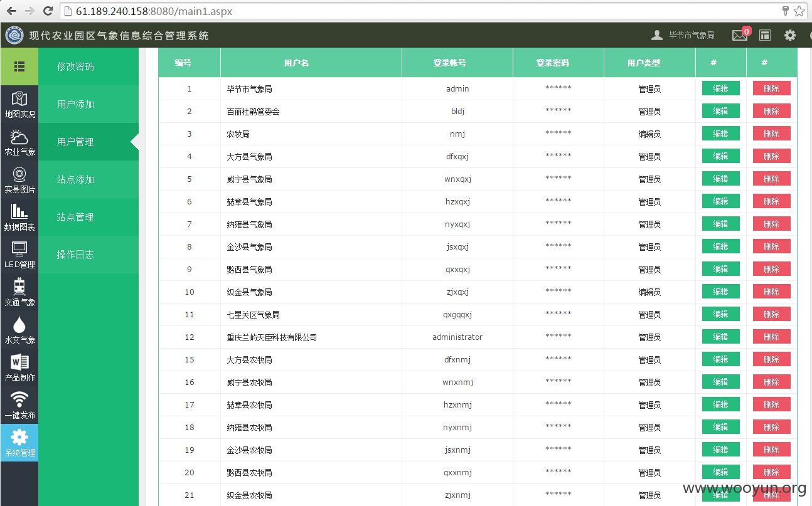Select the 编辑员 type cell for 农牧局

click(649, 134)
